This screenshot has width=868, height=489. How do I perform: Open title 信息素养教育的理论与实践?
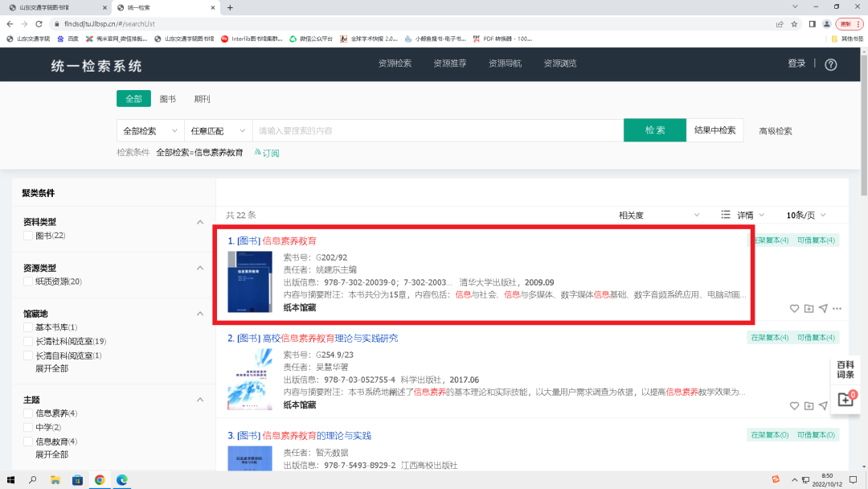(317, 435)
